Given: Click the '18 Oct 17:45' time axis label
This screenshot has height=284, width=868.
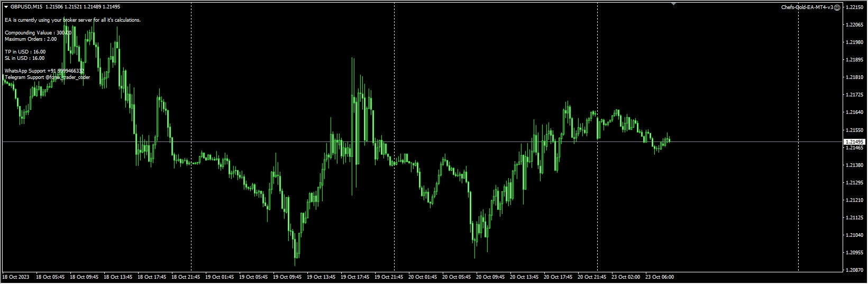Looking at the screenshot, I should coord(152,277).
